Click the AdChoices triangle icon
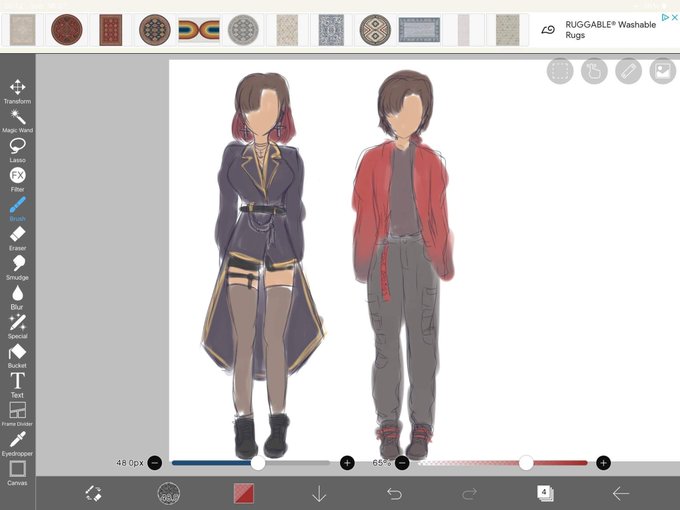 (665, 17)
